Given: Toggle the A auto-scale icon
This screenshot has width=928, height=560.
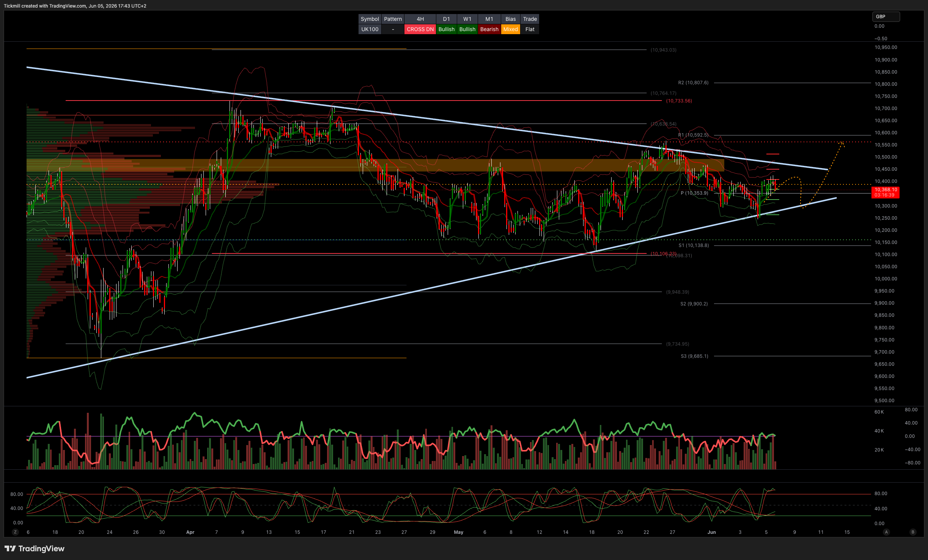Looking at the screenshot, I should pos(886,532).
